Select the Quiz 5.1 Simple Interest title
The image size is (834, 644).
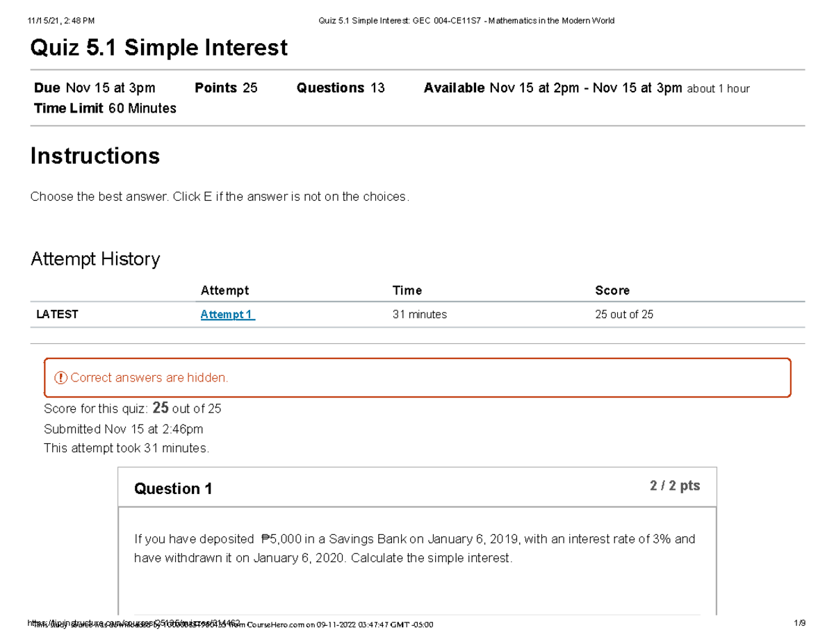[x=158, y=47]
